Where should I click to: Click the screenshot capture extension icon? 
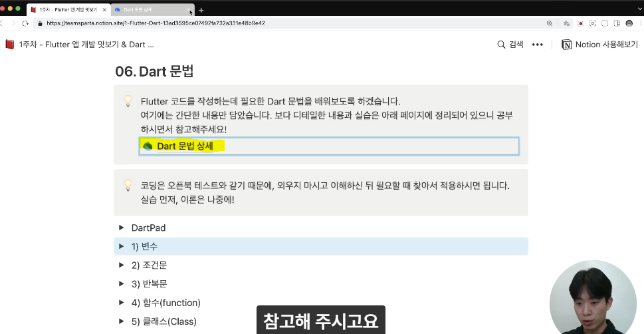point(593,23)
